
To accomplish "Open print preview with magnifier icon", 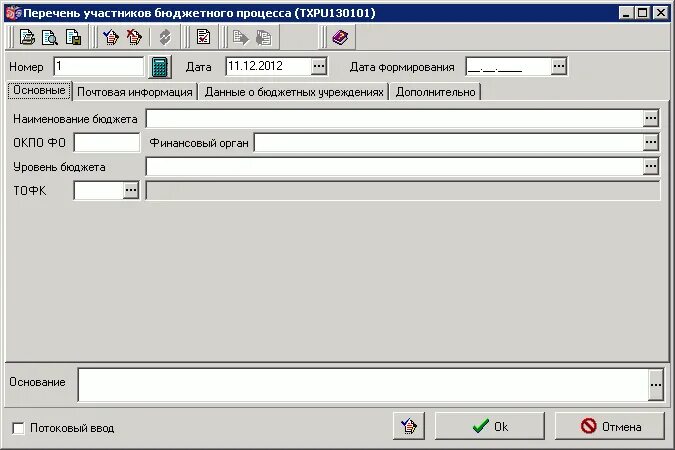I will 50,37.
